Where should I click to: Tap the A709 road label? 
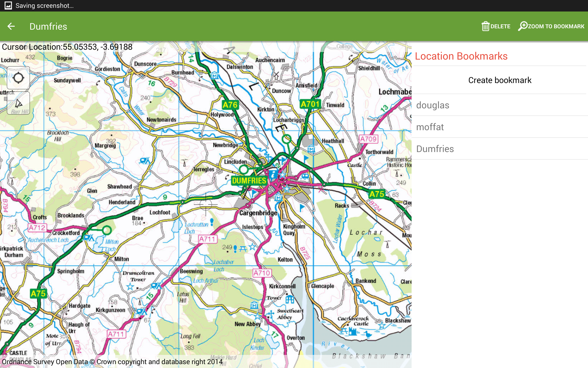368,139
